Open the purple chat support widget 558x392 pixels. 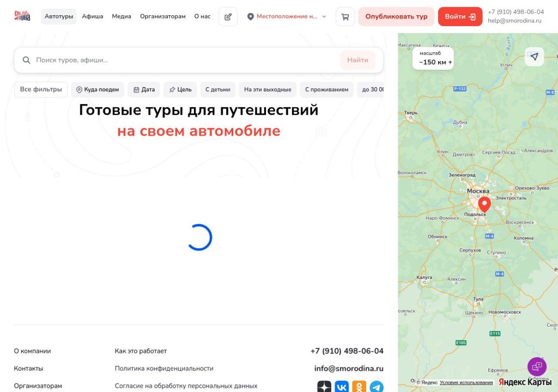[537, 366]
